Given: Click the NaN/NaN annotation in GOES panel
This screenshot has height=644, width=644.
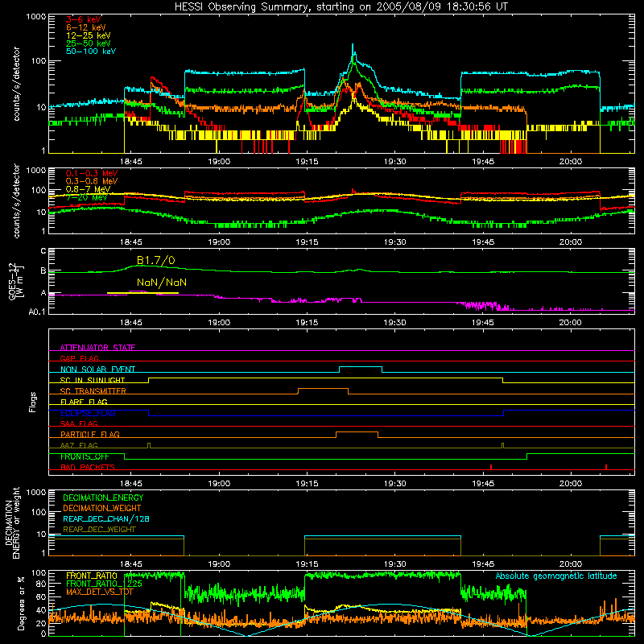Looking at the screenshot, I should 162,283.
